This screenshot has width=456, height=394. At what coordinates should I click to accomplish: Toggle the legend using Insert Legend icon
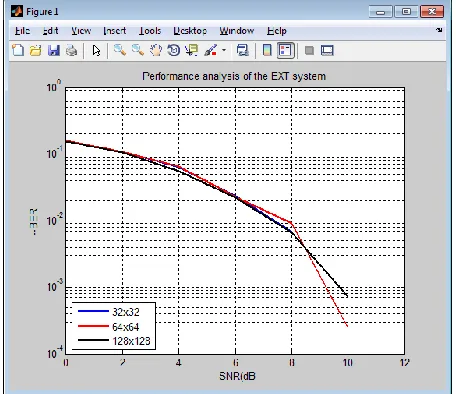click(286, 50)
